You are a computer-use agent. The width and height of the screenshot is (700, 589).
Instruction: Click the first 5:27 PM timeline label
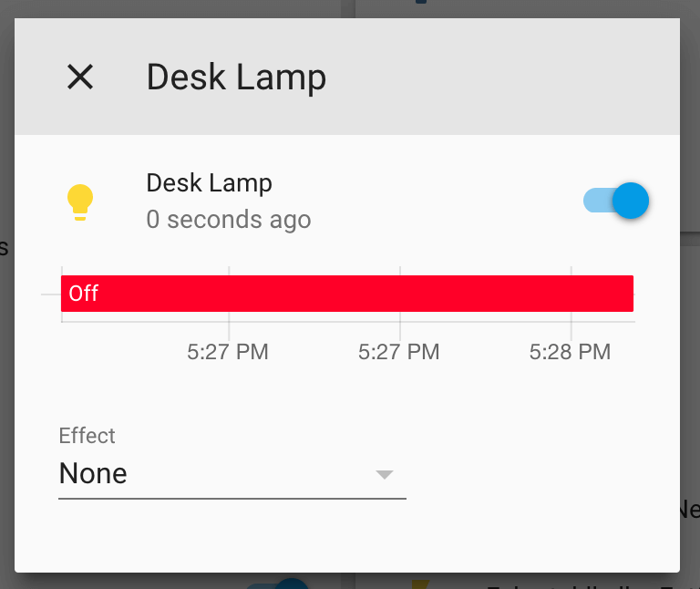pyautogui.click(x=228, y=352)
